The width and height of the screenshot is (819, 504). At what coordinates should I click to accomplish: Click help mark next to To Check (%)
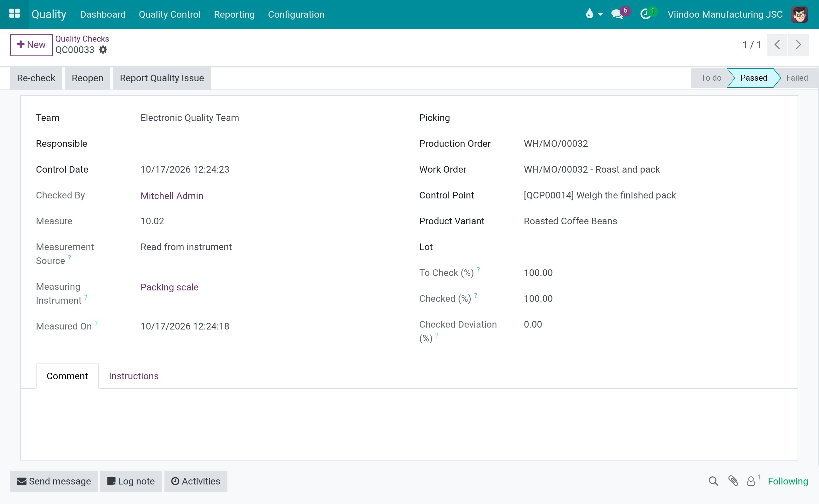pyautogui.click(x=478, y=269)
